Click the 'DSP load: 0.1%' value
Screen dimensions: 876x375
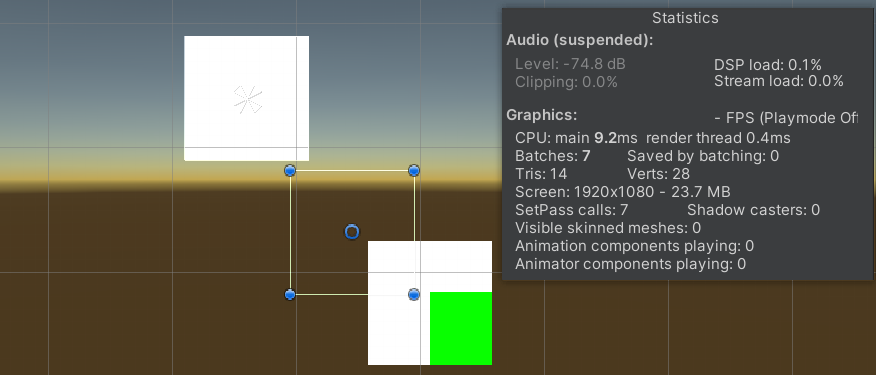[768, 65]
